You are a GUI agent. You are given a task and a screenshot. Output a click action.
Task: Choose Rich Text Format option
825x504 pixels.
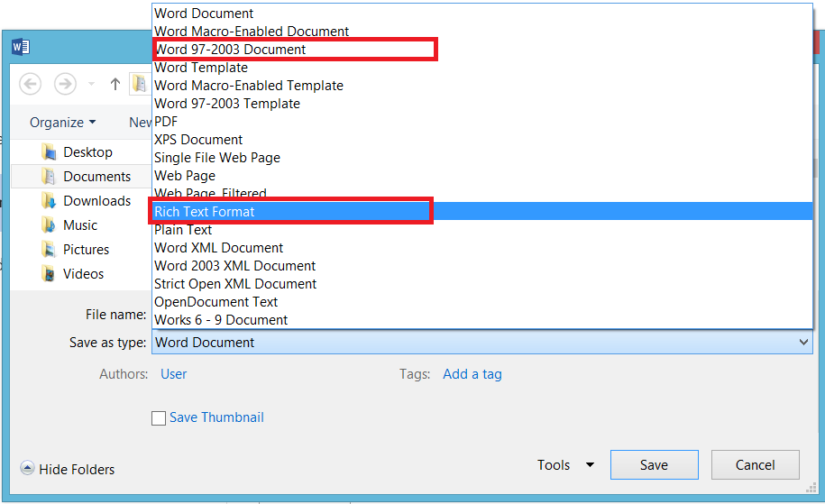point(482,212)
